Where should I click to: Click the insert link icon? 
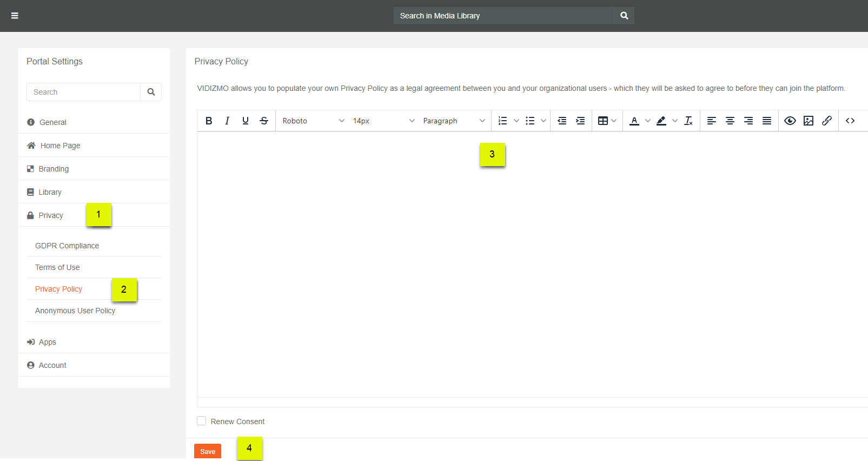[827, 121]
